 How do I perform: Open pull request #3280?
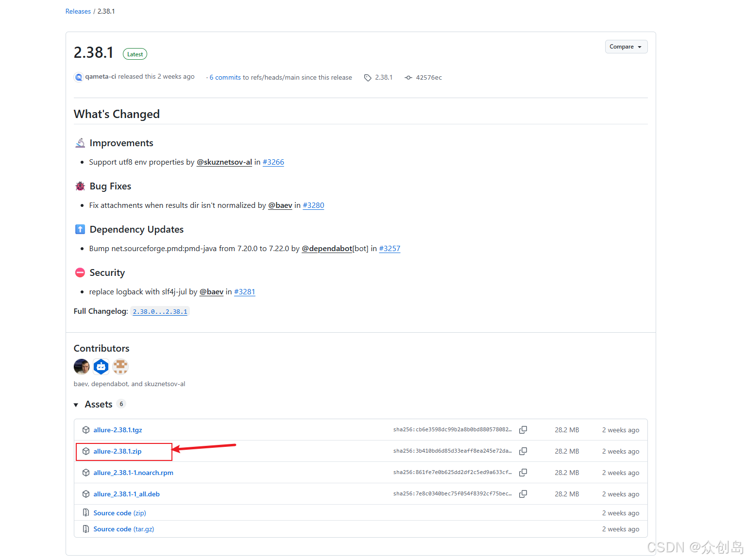coord(313,205)
